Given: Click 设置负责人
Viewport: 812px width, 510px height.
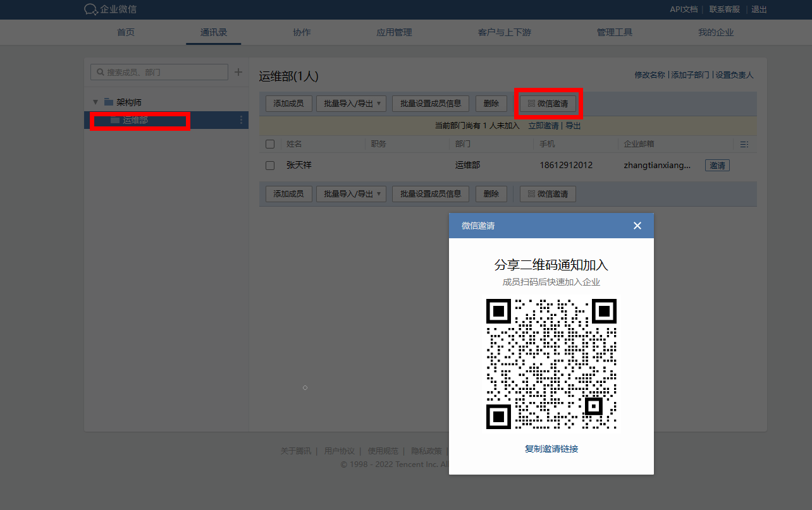Looking at the screenshot, I should (735, 75).
